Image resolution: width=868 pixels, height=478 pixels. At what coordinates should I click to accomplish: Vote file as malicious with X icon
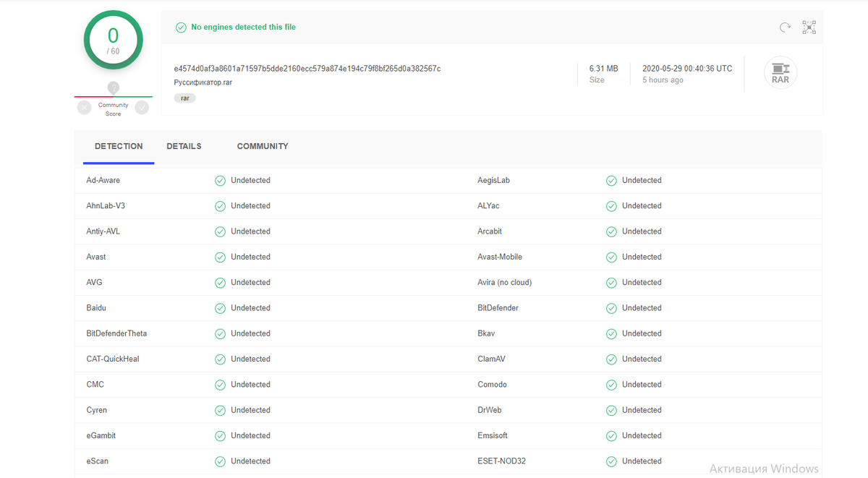click(85, 108)
